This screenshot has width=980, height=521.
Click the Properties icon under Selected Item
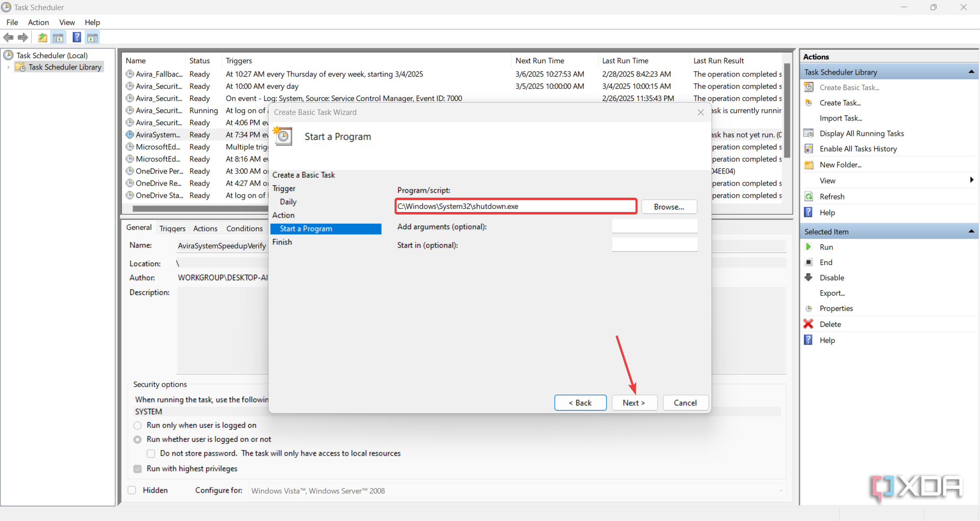click(x=809, y=309)
